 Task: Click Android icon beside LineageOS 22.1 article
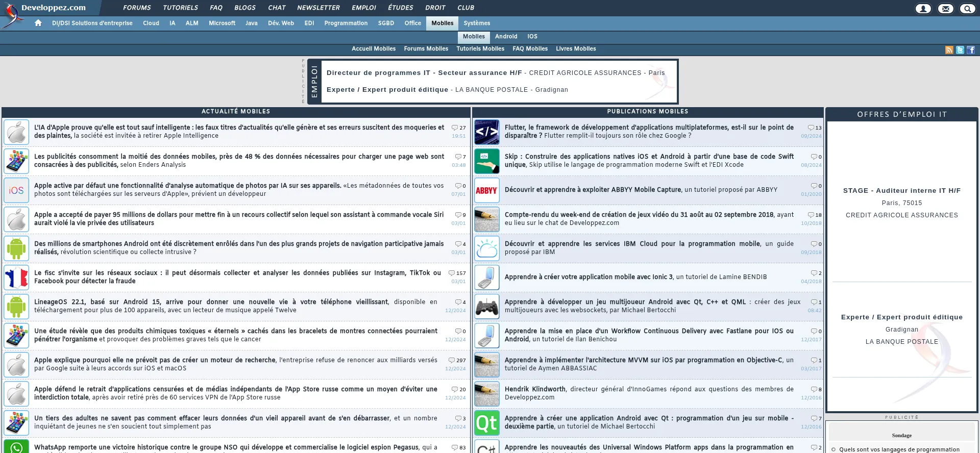pyautogui.click(x=16, y=307)
